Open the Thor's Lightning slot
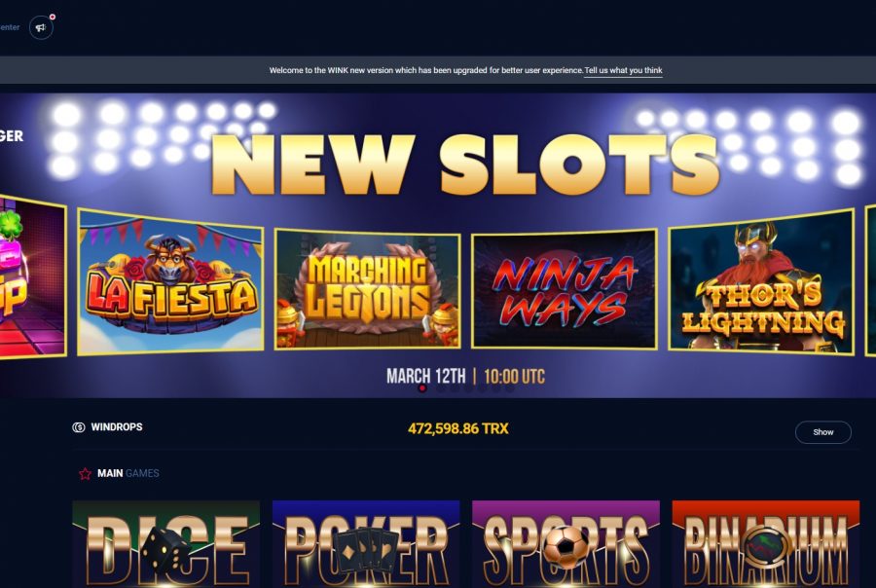The image size is (876, 588). 761,282
